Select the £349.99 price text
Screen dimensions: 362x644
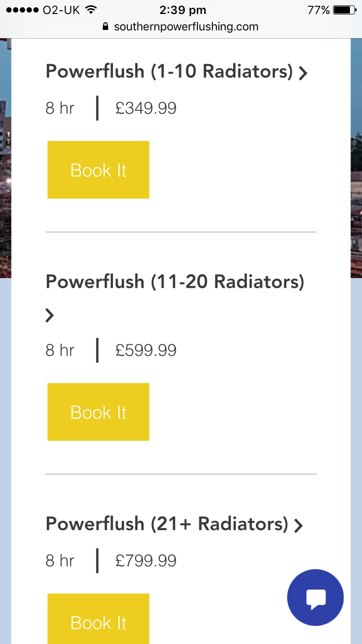tap(146, 108)
